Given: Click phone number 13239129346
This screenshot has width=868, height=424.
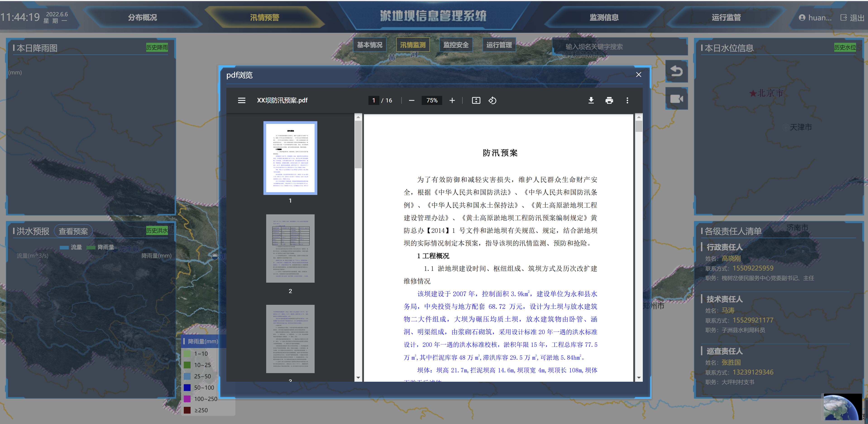Looking at the screenshot, I should 753,372.
